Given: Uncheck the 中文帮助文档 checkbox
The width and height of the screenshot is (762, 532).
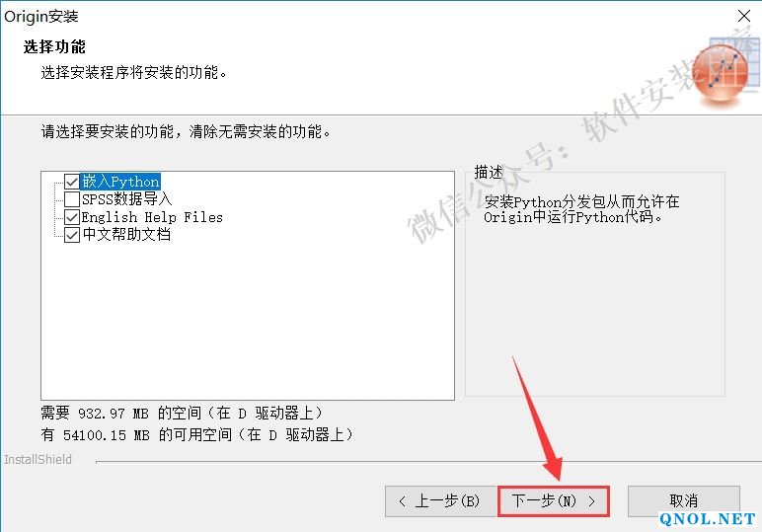Looking at the screenshot, I should click(x=72, y=235).
